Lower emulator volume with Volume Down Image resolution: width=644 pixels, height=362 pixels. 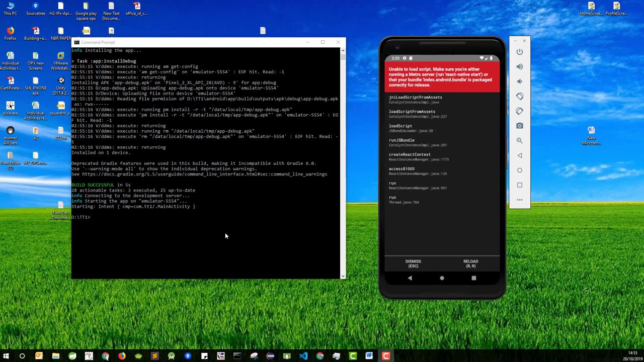pyautogui.click(x=520, y=81)
